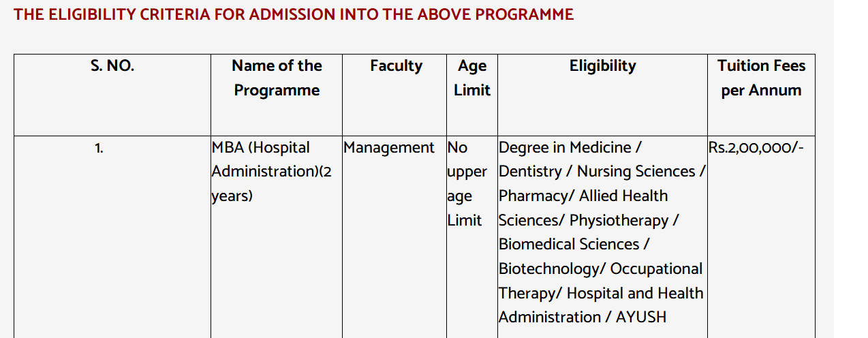Viewport: 868px width, 338px height.
Task: Click the Therapy/ Hospital and Health line
Action: click(x=601, y=294)
